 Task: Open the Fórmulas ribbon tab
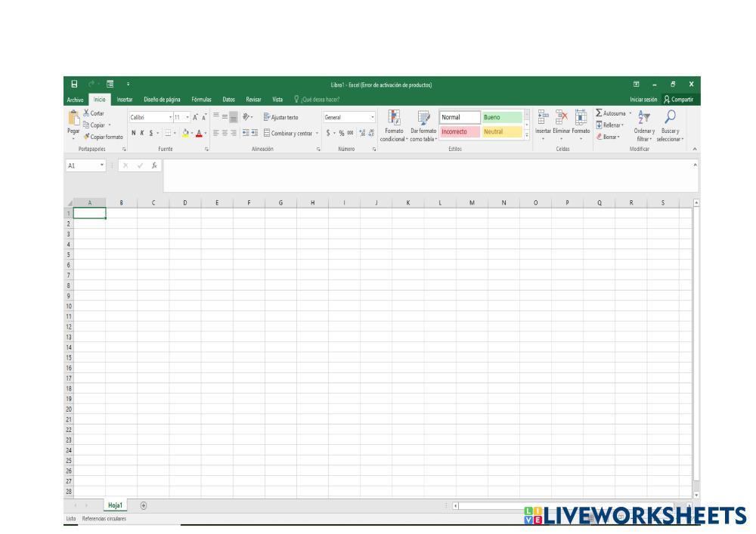tap(202, 99)
